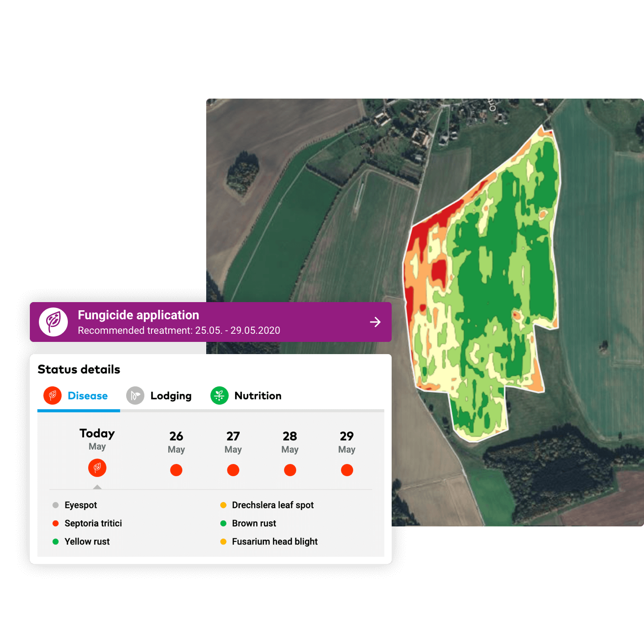Switch to the Disease tab
The height and width of the screenshot is (644, 644).
tap(87, 396)
